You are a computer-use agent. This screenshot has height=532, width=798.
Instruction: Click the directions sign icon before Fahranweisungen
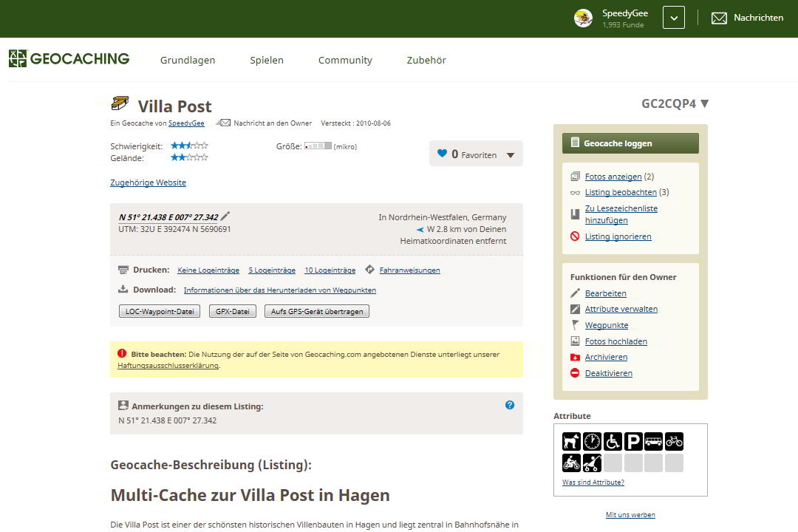point(370,270)
